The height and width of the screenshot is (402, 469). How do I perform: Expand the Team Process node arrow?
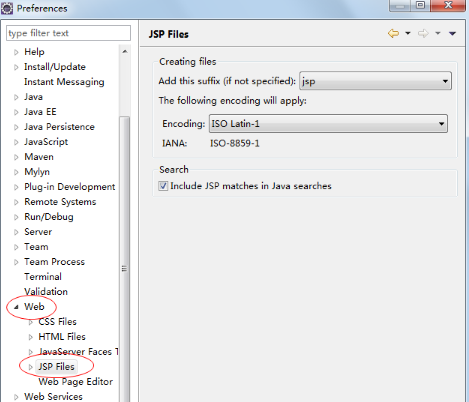pos(16,262)
